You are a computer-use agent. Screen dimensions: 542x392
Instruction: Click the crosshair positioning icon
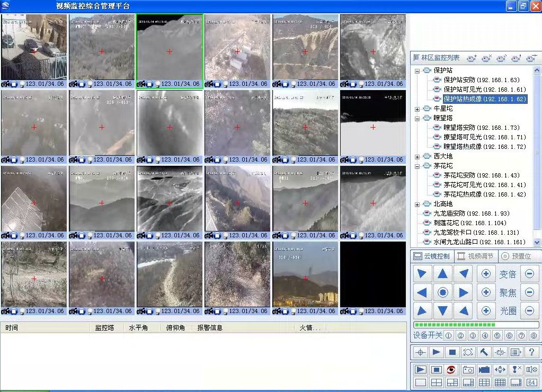420,352
